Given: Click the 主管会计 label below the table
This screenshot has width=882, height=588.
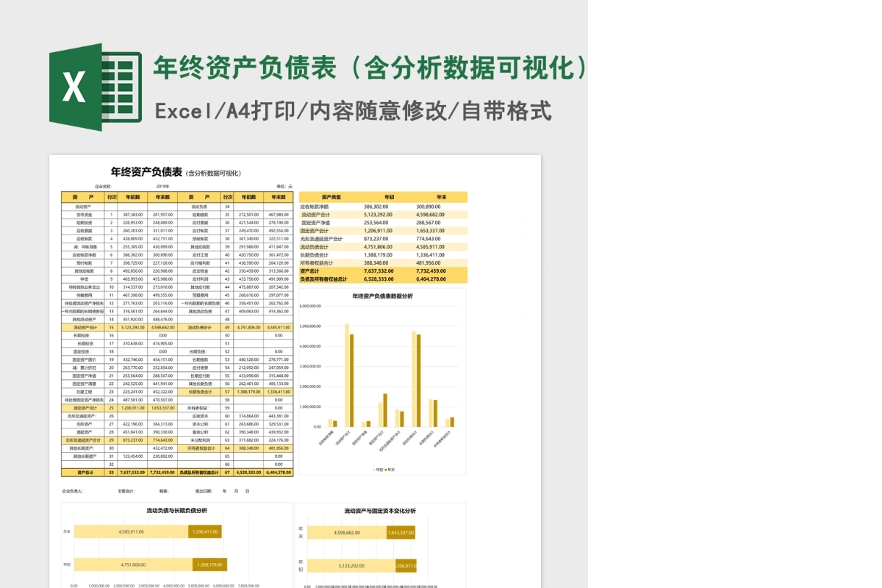Looking at the screenshot, I should pos(126,490).
